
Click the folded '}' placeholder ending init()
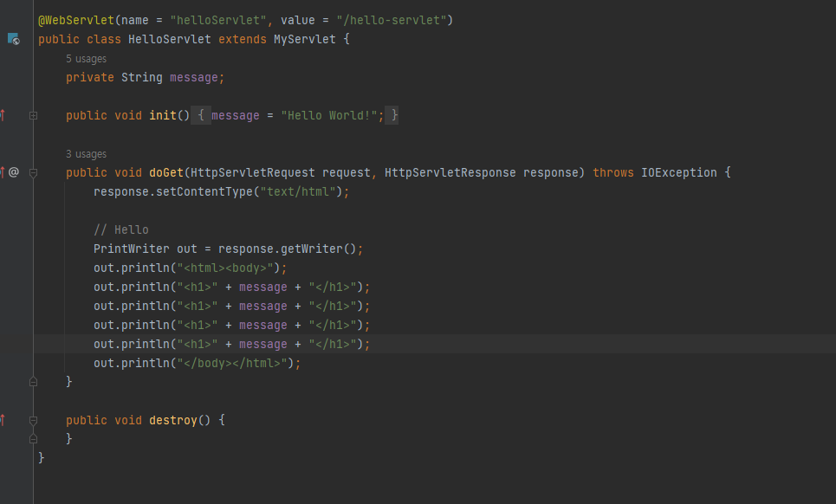[x=392, y=115]
